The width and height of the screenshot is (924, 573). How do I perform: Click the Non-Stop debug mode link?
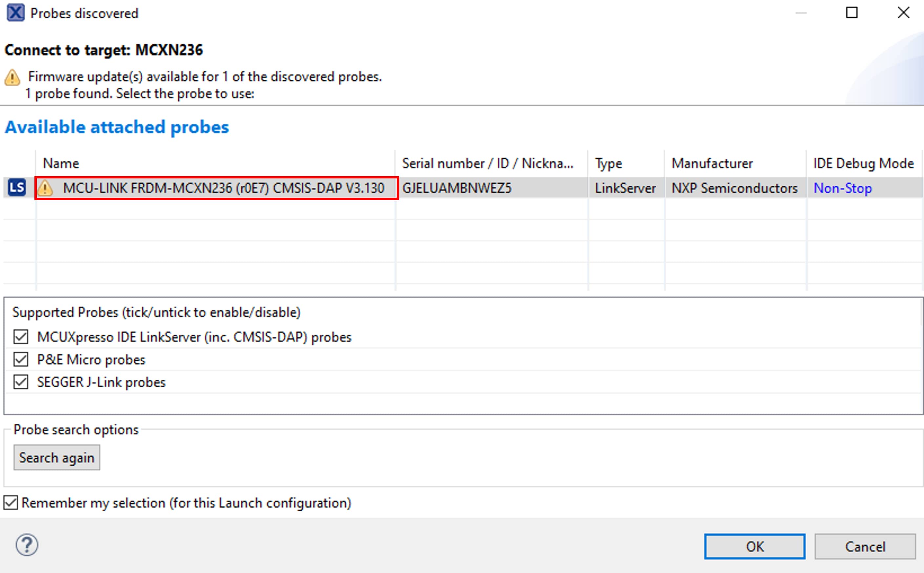843,188
